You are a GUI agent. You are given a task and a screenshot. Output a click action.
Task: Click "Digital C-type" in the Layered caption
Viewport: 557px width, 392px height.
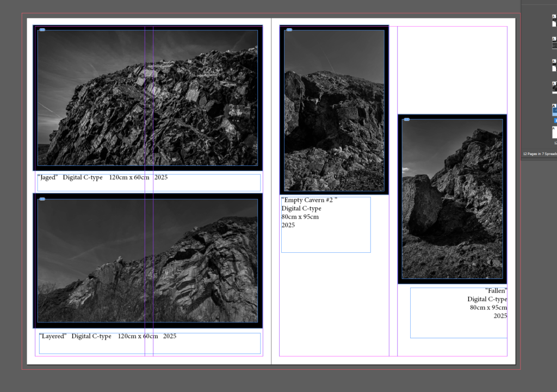click(91, 336)
